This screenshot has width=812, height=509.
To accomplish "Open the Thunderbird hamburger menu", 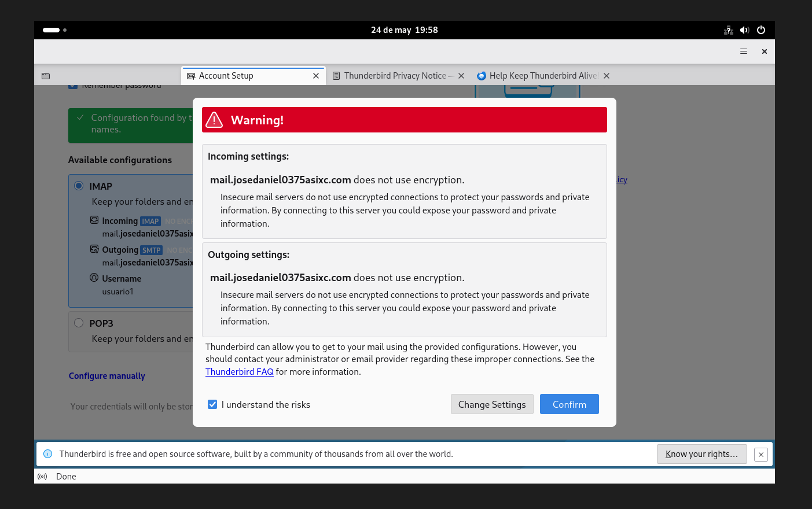I will point(744,51).
